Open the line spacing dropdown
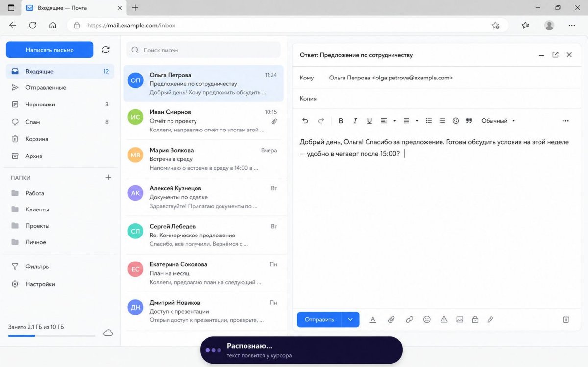The width and height of the screenshot is (588, 367). click(x=411, y=121)
